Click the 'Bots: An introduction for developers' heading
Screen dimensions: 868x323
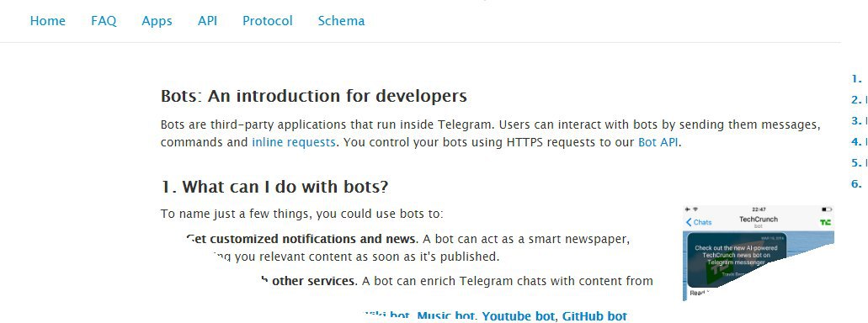pyautogui.click(x=314, y=96)
